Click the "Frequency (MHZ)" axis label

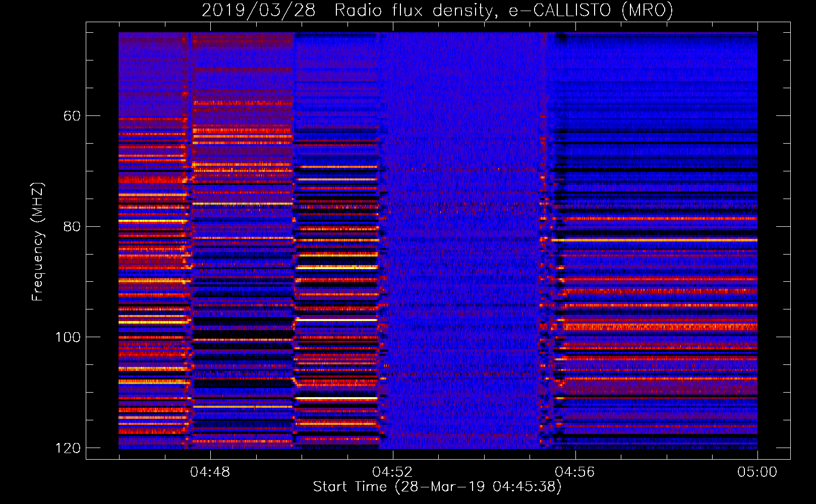pos(38,242)
